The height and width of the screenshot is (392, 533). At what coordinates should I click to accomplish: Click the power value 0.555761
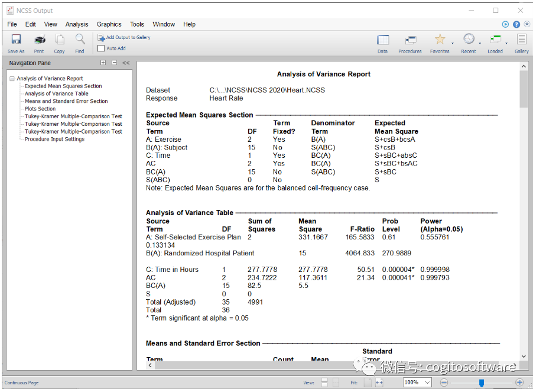coord(435,237)
